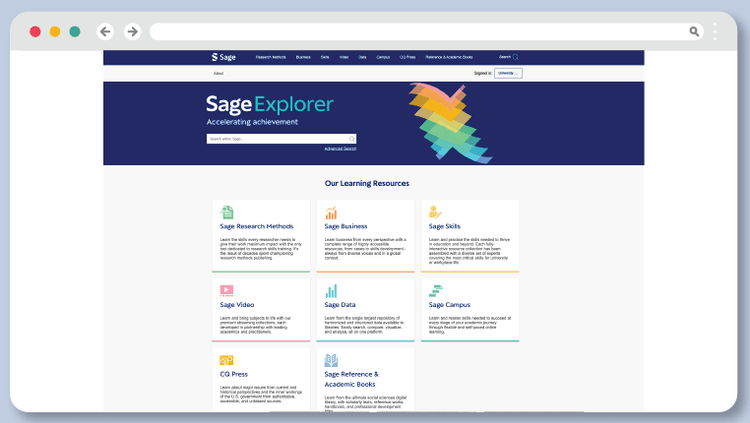Click the Sage Skills person icon
750x423 pixels.
pyautogui.click(x=435, y=212)
